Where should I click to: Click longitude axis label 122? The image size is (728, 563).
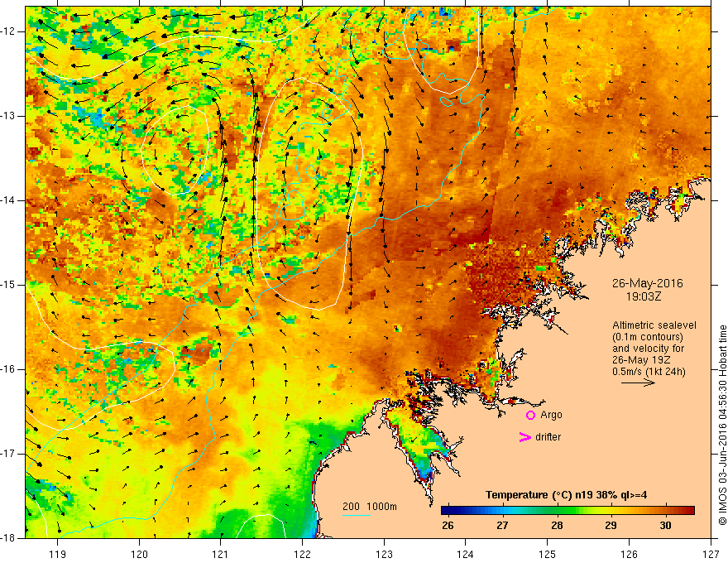coord(302,554)
